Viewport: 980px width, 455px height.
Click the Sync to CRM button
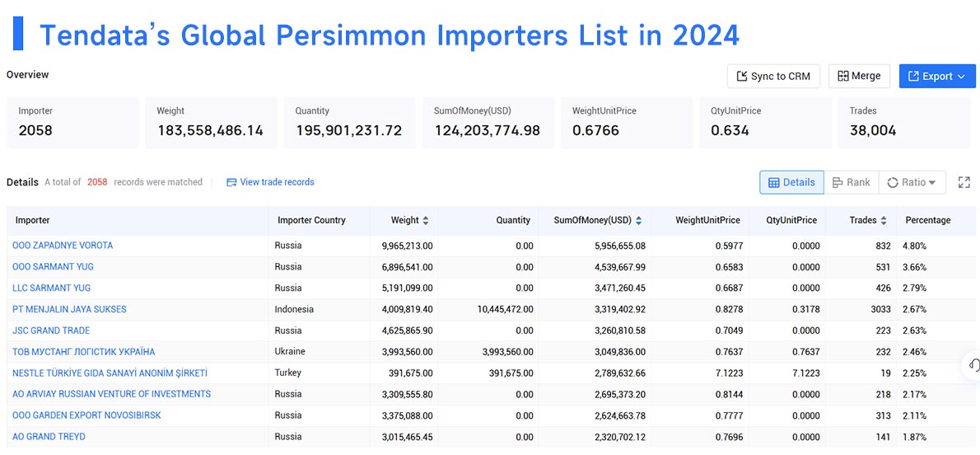[x=773, y=77]
